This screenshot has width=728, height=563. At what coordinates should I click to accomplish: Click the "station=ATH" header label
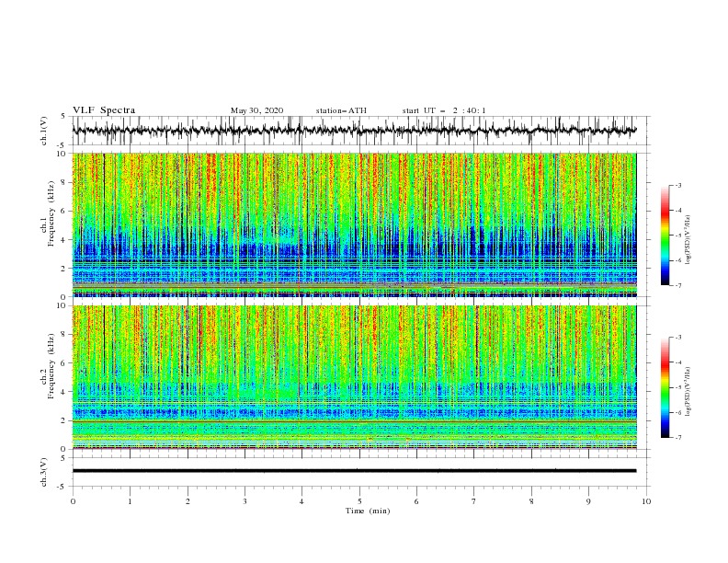coord(341,110)
